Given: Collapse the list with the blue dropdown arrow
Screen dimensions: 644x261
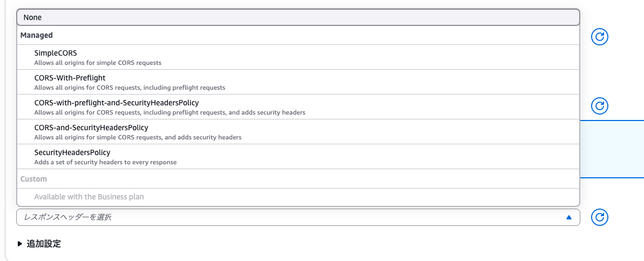Looking at the screenshot, I should pos(568,217).
